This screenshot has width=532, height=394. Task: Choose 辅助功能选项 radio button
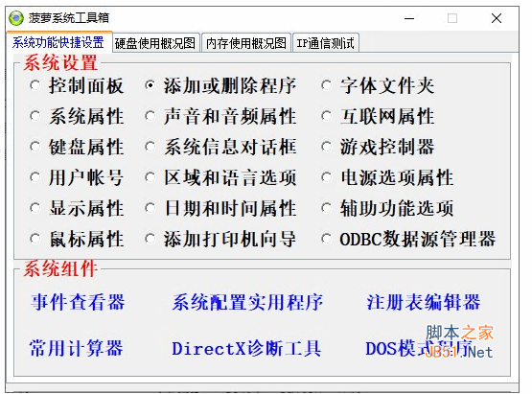point(327,208)
